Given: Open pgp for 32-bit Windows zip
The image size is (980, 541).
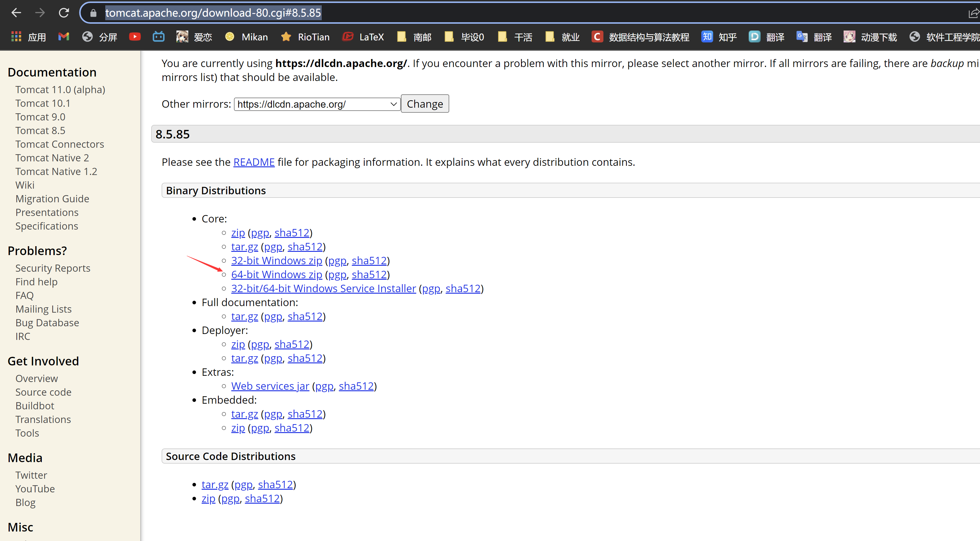Looking at the screenshot, I should (x=337, y=261).
